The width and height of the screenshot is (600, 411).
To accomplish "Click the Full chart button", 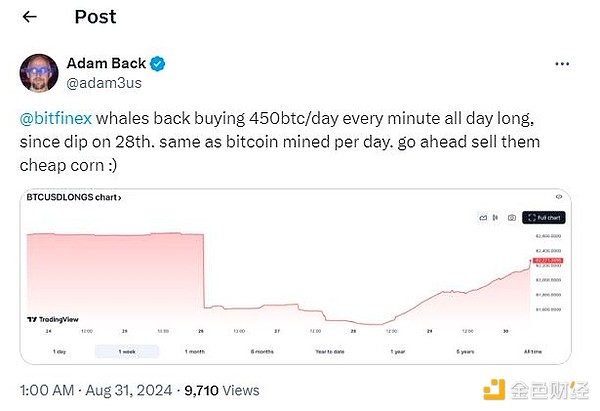I will tap(543, 217).
